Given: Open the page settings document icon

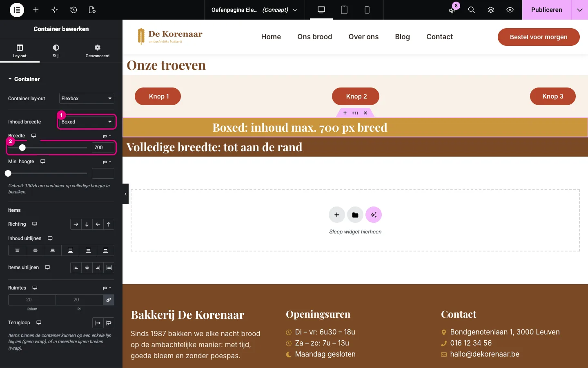Looking at the screenshot, I should [x=92, y=10].
